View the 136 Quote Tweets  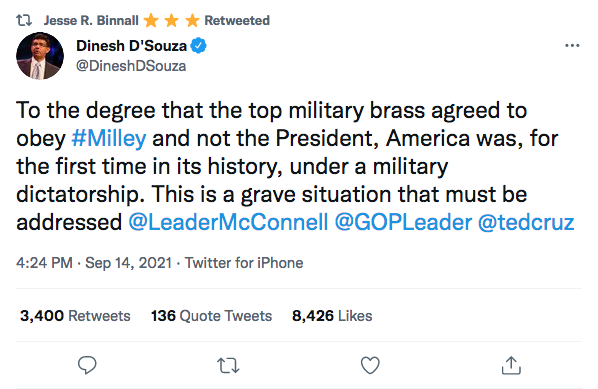(x=211, y=316)
